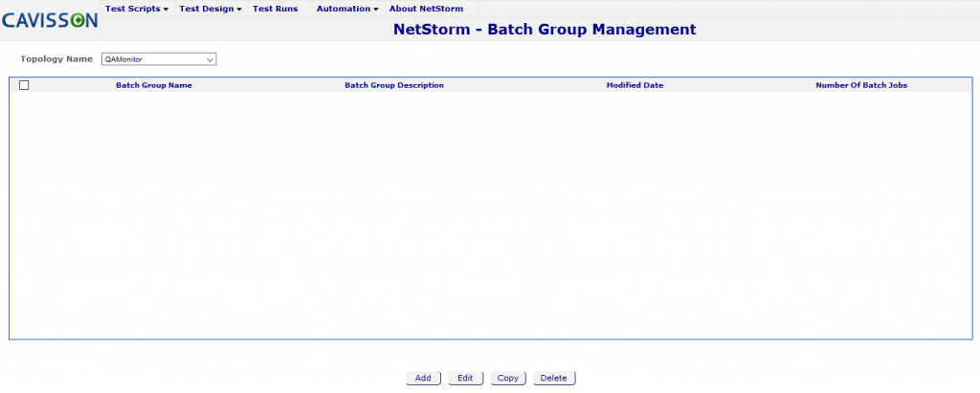Sort by Batch Group Description column
The height and width of the screenshot is (393, 980).
394,85
